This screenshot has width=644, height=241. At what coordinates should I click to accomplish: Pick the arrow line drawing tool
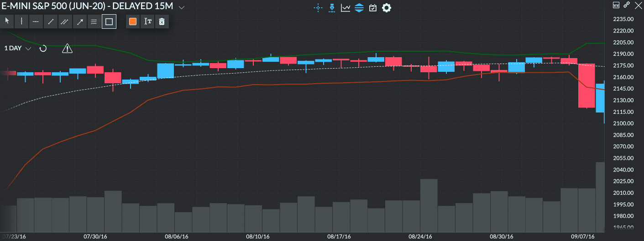pyautogui.click(x=80, y=21)
